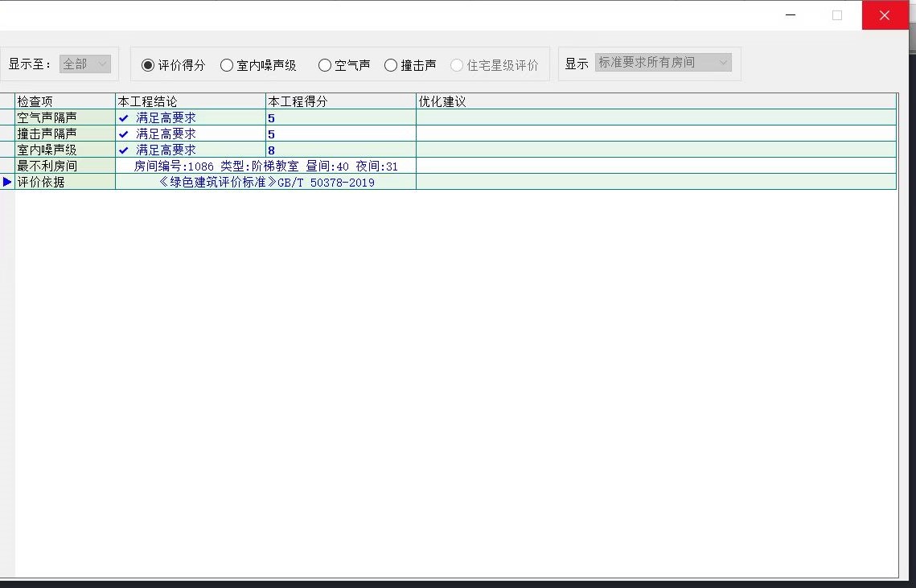Switch to 撞击声 radio option
Screen dimensions: 916x588
[391, 65]
